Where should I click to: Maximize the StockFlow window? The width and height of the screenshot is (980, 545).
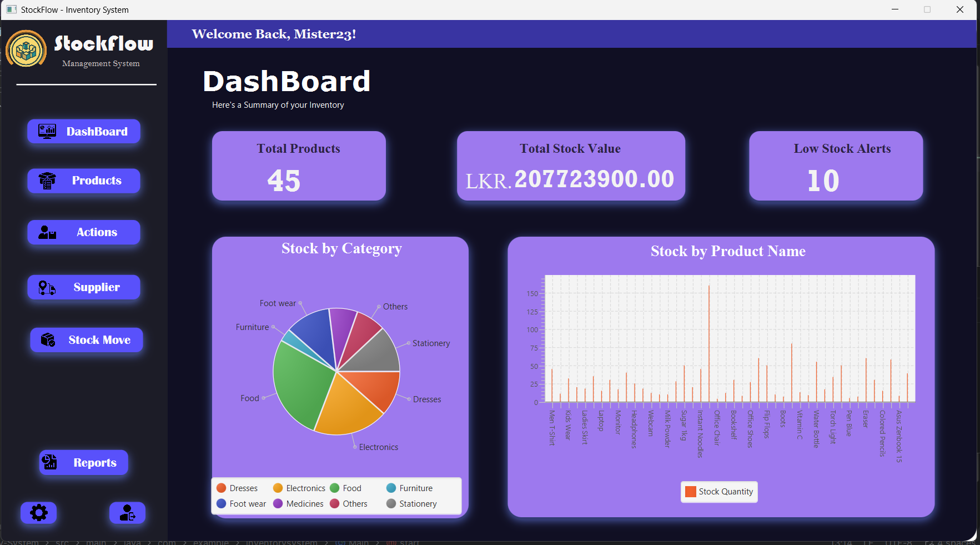927,9
